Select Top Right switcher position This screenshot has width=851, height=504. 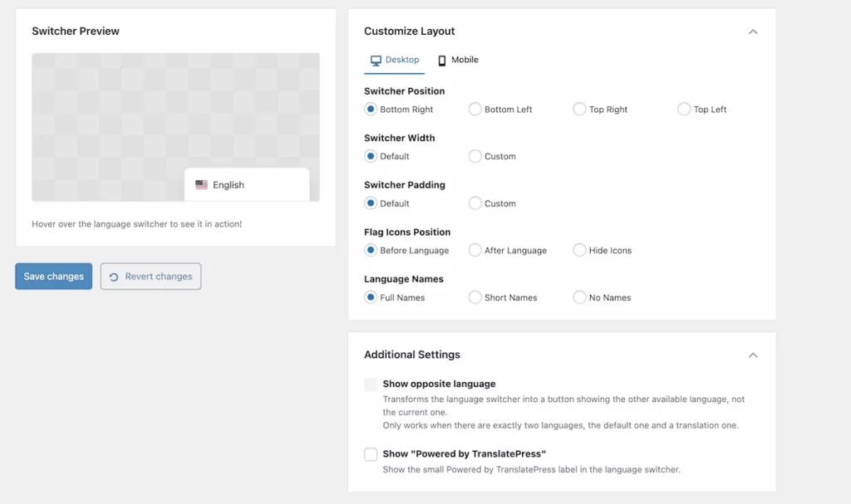click(x=578, y=109)
